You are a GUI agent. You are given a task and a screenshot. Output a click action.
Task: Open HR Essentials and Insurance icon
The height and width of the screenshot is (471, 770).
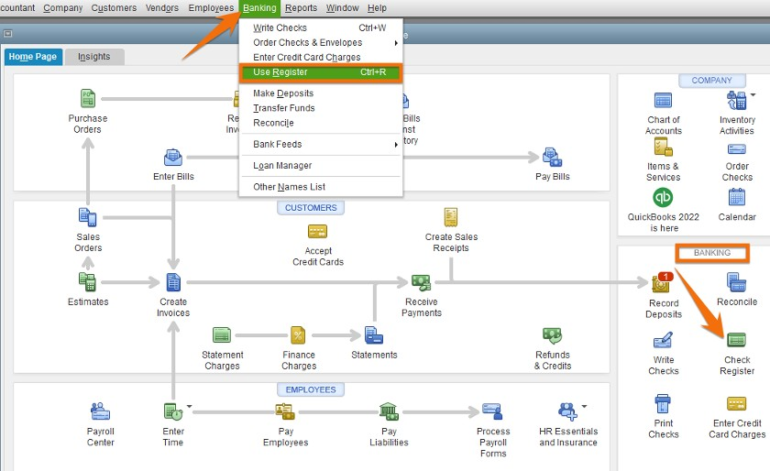tap(568, 412)
